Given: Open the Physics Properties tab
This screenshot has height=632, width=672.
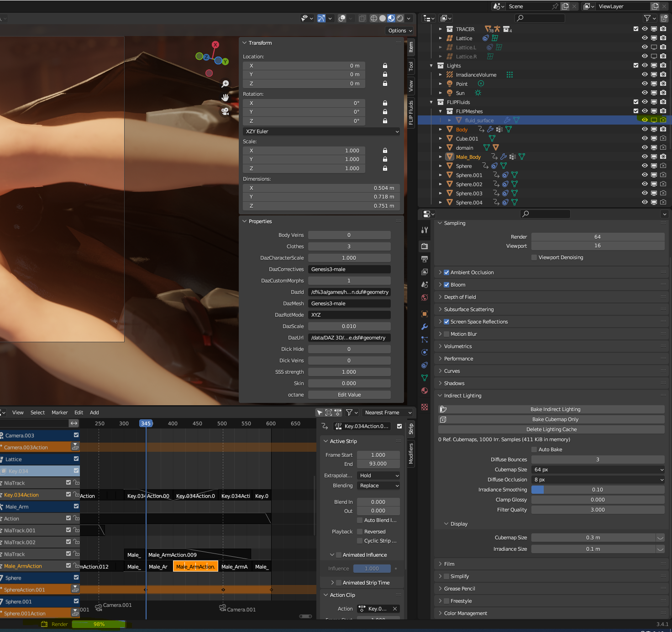Looking at the screenshot, I should click(425, 352).
